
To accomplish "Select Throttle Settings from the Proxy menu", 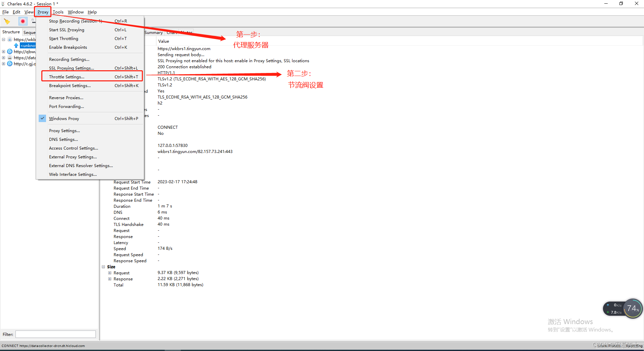I will coord(67,77).
